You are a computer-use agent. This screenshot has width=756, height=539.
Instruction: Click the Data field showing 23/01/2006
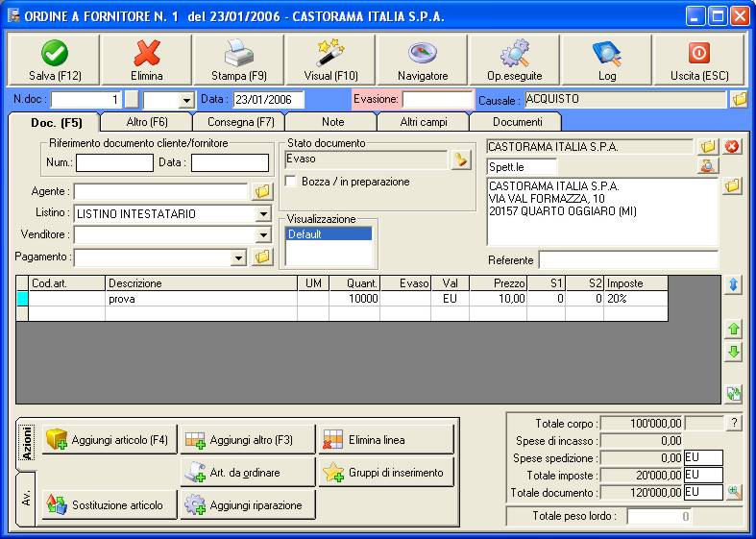pyautogui.click(x=269, y=100)
